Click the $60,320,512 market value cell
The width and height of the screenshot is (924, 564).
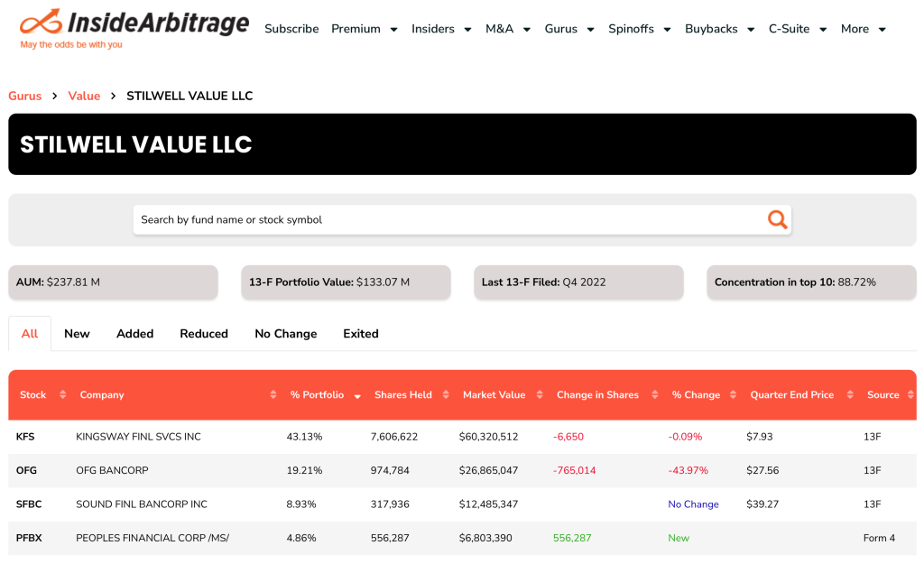tap(488, 437)
